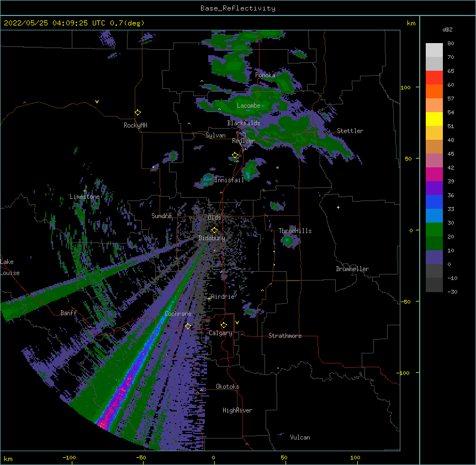Pick the light gray 80-70 dBZ swatch
This screenshot has height=465, width=476.
[434, 50]
